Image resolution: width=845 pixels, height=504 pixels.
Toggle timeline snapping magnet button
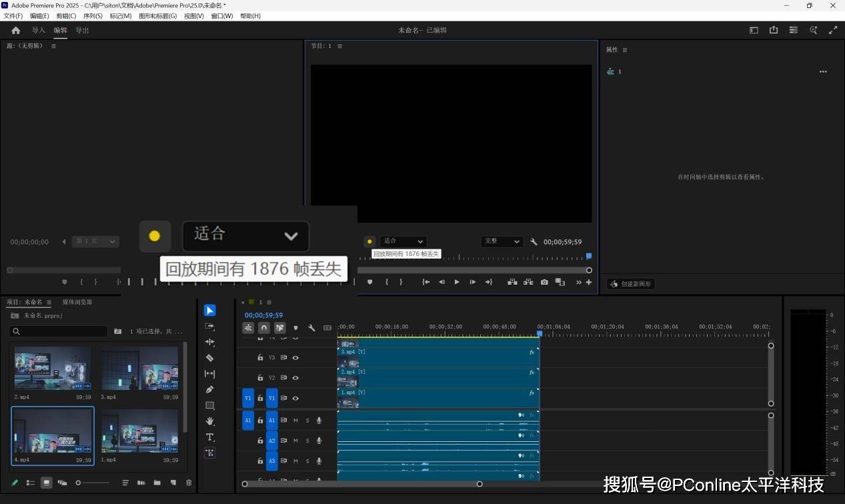coord(264,328)
